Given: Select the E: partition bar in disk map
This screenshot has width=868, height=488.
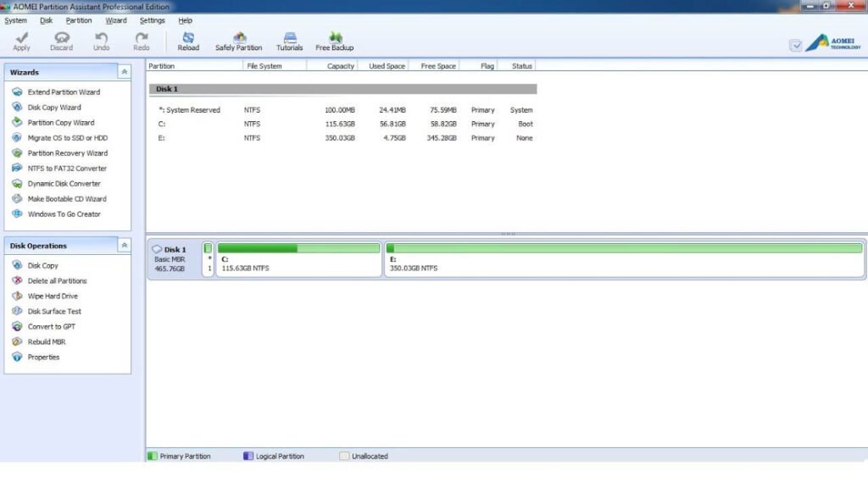Looking at the screenshot, I should [x=624, y=259].
